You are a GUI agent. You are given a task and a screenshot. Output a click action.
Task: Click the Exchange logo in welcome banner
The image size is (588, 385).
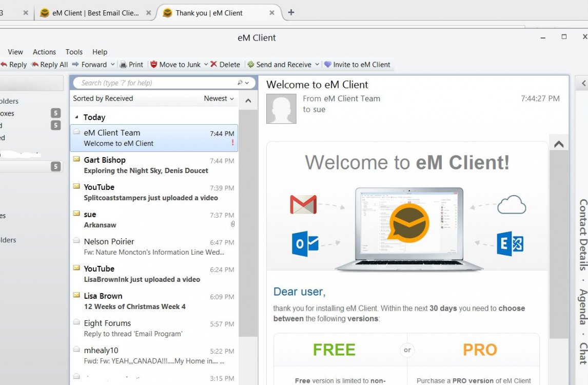510,244
